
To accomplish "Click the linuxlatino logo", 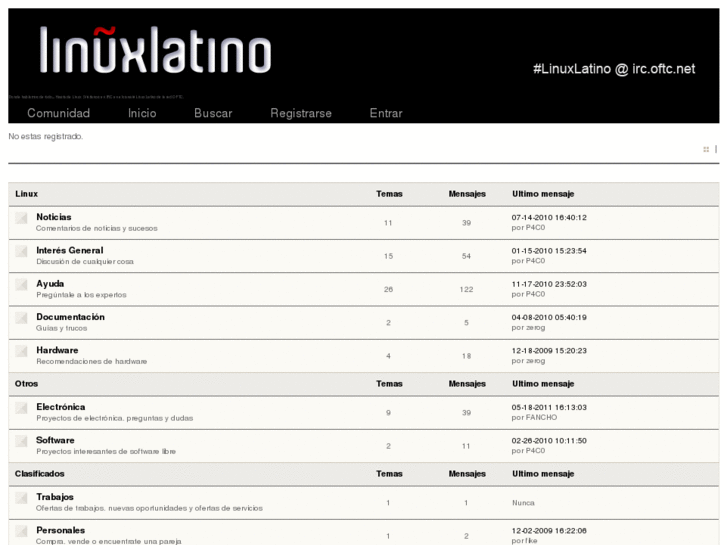I will 155,50.
